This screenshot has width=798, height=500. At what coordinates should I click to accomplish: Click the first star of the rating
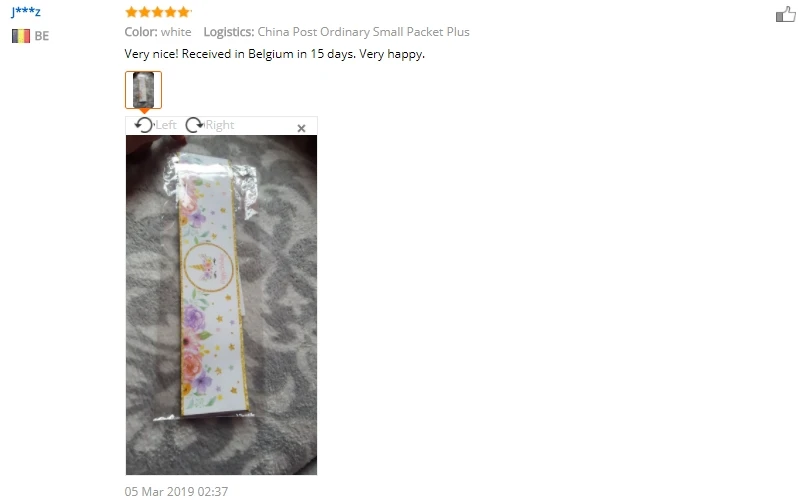click(131, 12)
